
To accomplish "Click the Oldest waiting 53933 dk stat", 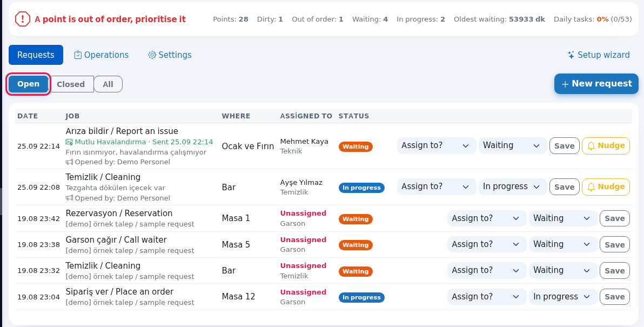I will (499, 19).
